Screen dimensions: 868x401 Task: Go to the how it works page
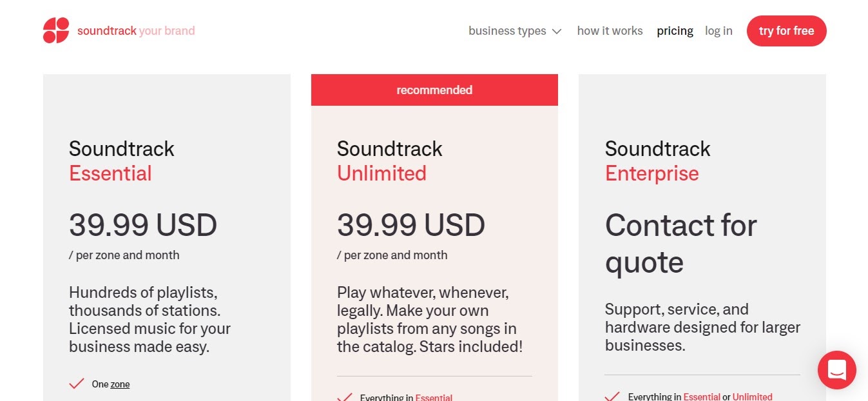[x=610, y=31]
